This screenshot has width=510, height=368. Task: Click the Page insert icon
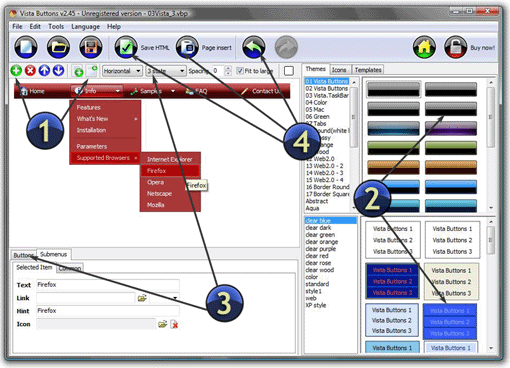point(187,47)
